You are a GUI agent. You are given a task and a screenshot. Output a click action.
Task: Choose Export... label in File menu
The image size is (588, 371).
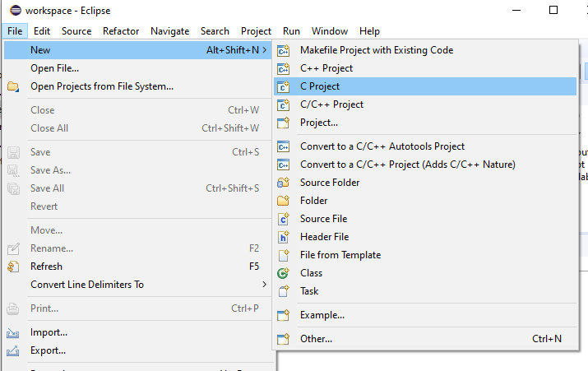[x=49, y=350]
